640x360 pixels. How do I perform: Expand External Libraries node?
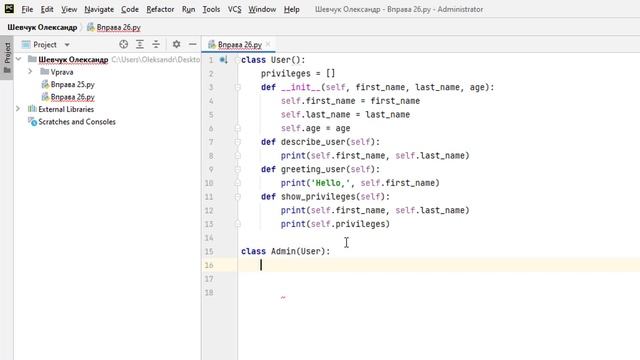tap(18, 109)
